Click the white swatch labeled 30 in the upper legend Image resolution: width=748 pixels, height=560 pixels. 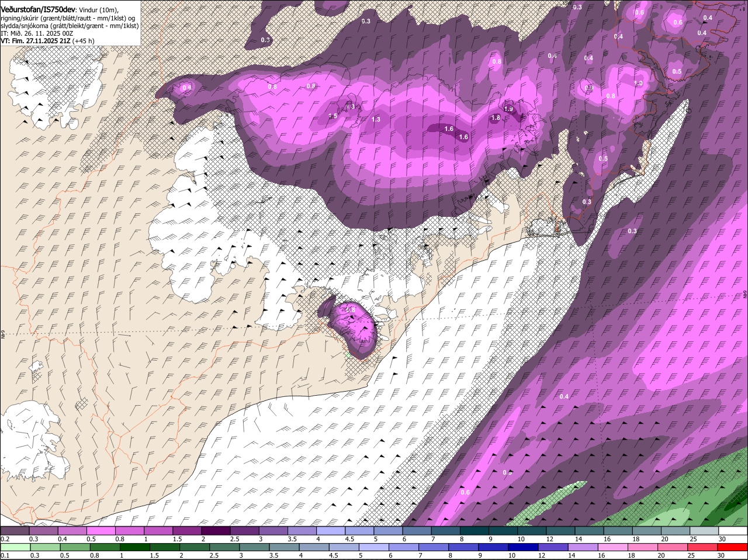[733, 531]
